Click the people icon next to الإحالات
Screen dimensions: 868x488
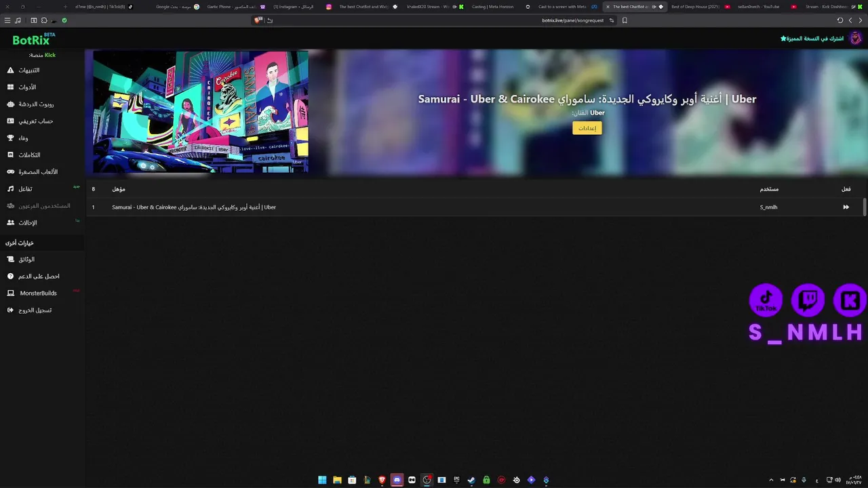(x=10, y=223)
